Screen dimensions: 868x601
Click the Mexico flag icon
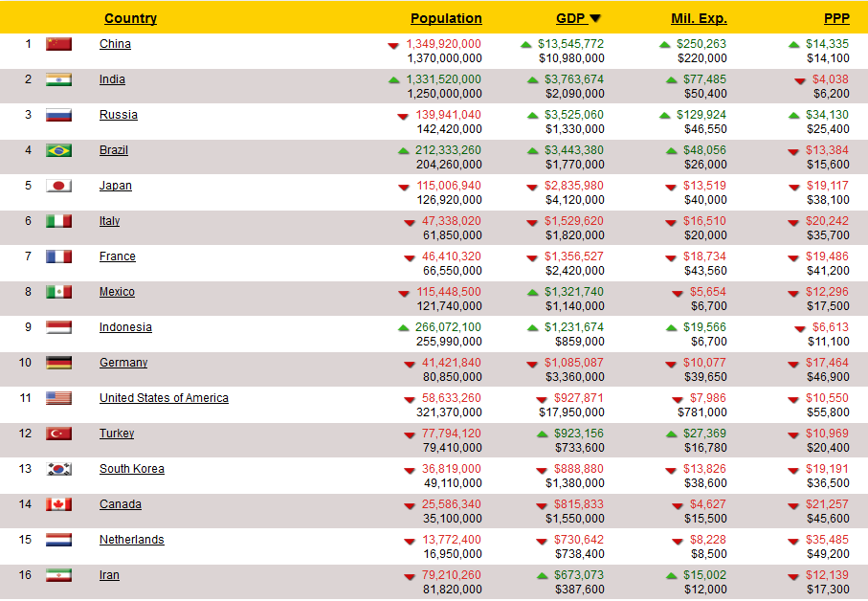tap(58, 292)
